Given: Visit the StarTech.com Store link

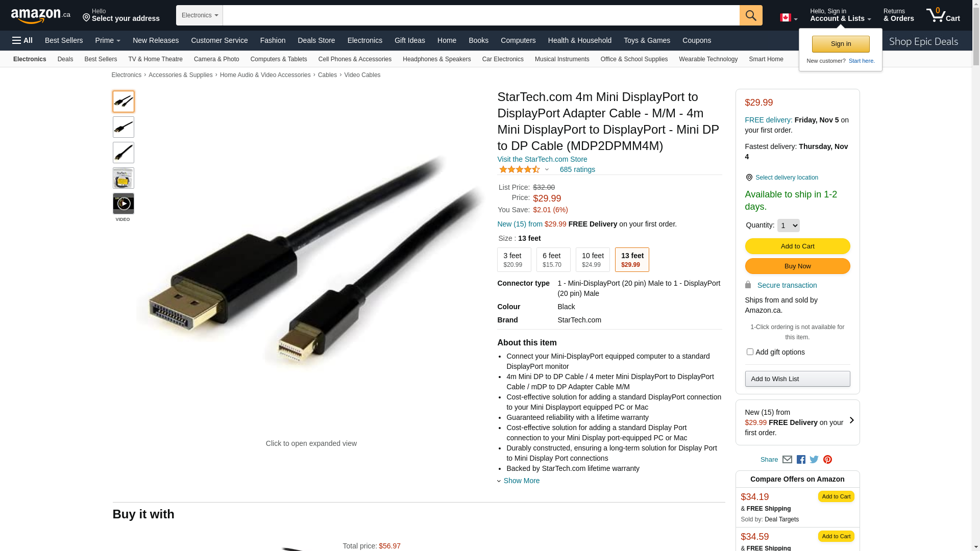Looking at the screenshot, I should tap(542, 159).
